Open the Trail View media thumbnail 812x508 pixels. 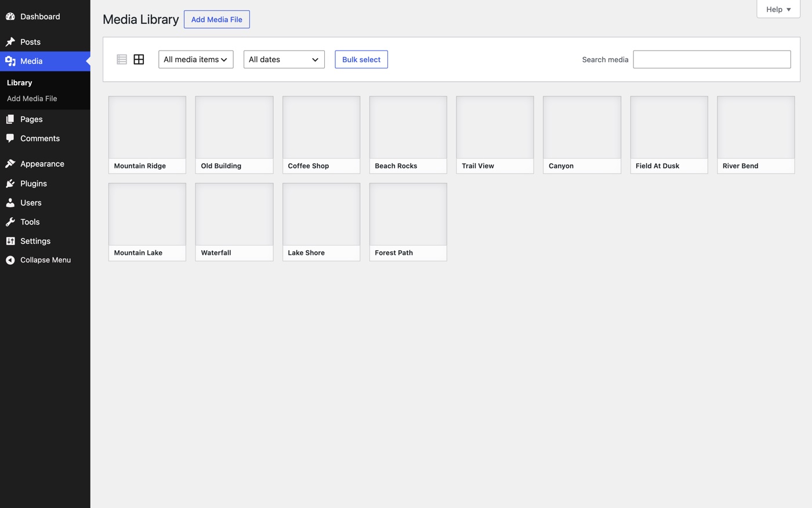click(x=495, y=135)
